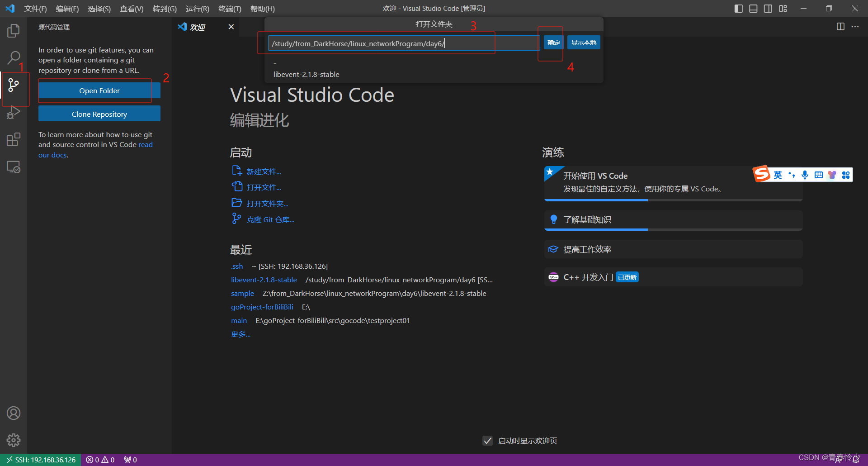Expand recent list via 更多... link
Viewport: 868px width, 466px height.
(x=241, y=334)
